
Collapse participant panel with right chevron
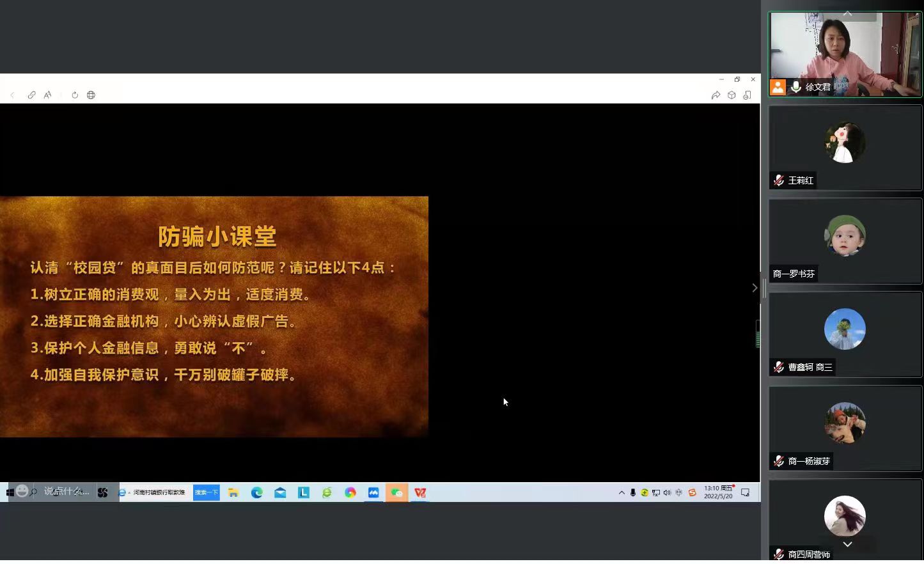click(x=755, y=288)
